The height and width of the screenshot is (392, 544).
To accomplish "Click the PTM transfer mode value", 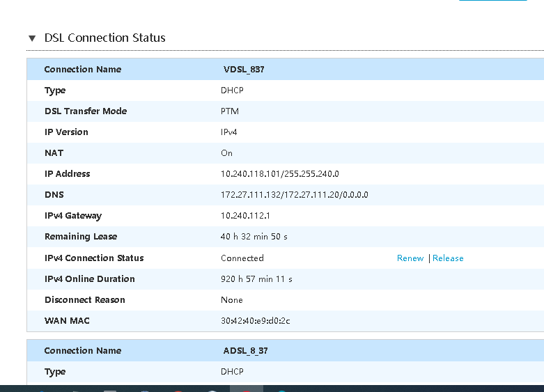I will point(230,111).
